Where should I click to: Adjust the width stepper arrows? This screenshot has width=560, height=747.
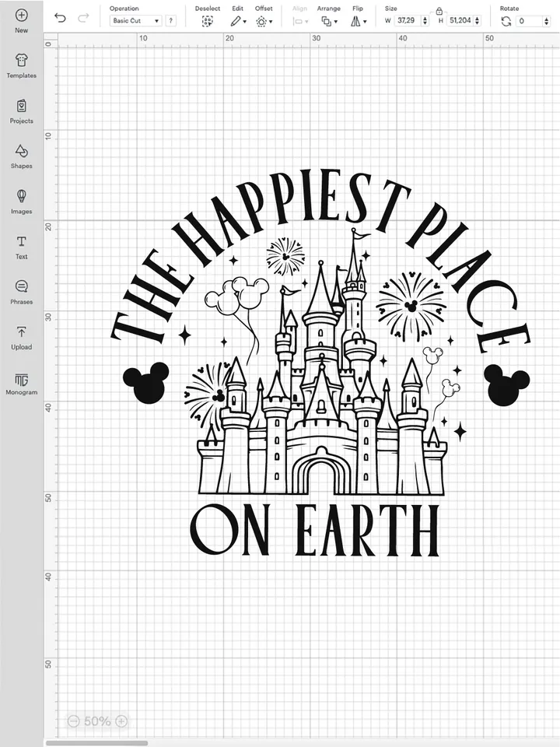pyautogui.click(x=425, y=20)
